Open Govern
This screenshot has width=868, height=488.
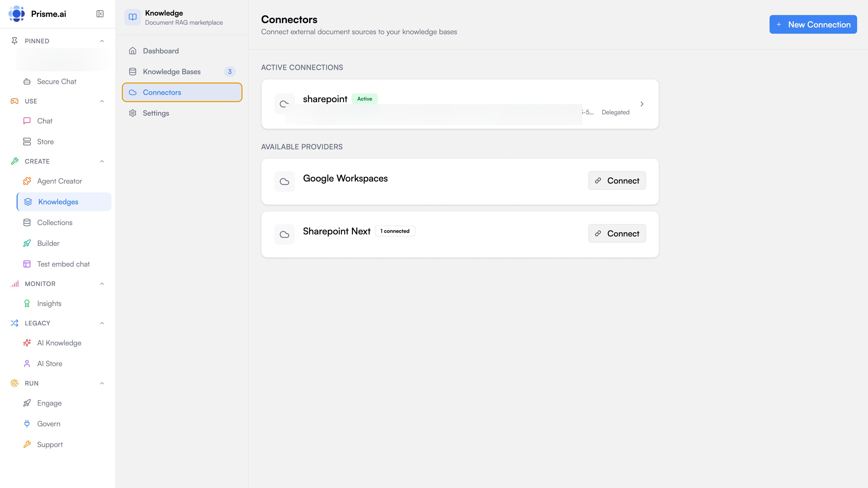click(x=64, y=424)
